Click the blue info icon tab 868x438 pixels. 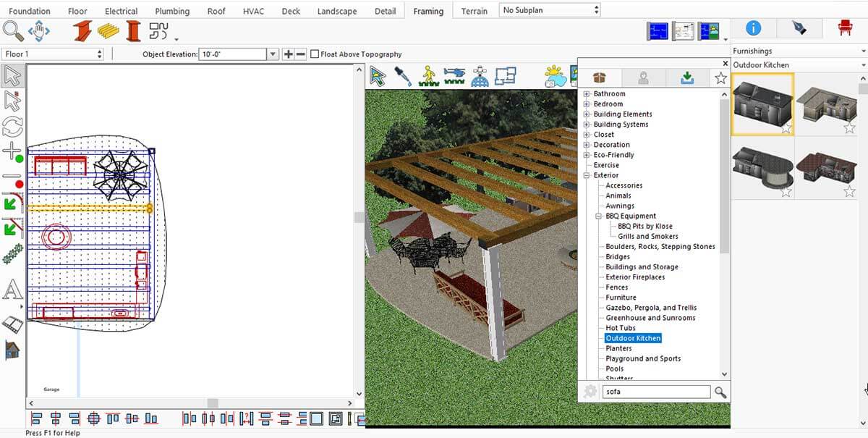pos(753,28)
